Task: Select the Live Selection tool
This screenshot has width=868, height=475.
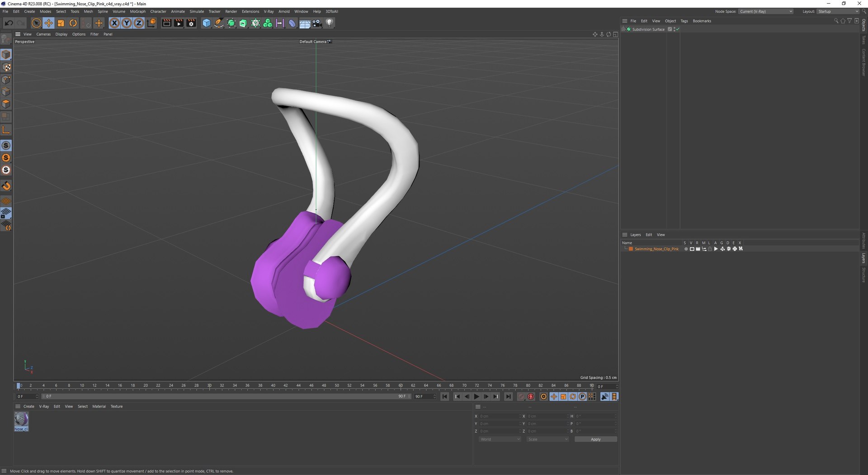Action: (36, 23)
